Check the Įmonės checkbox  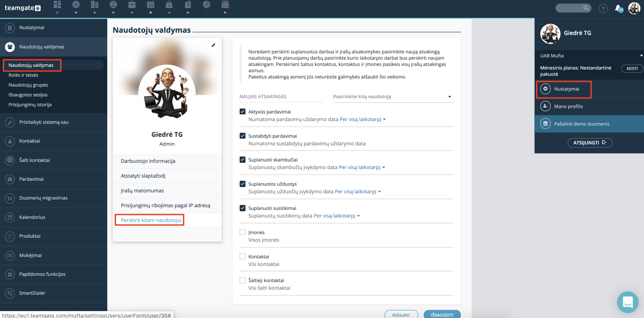pyautogui.click(x=243, y=232)
